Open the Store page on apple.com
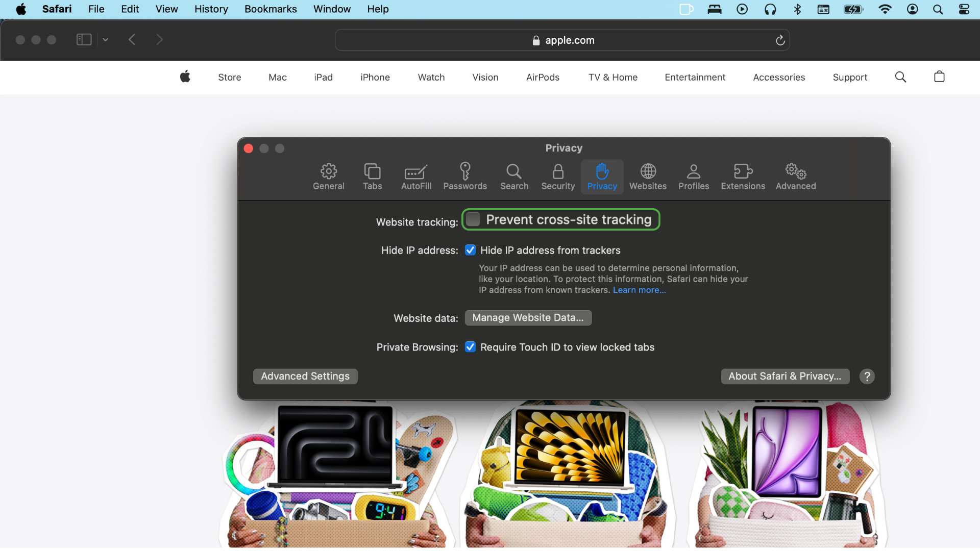980x551 pixels. click(230, 78)
